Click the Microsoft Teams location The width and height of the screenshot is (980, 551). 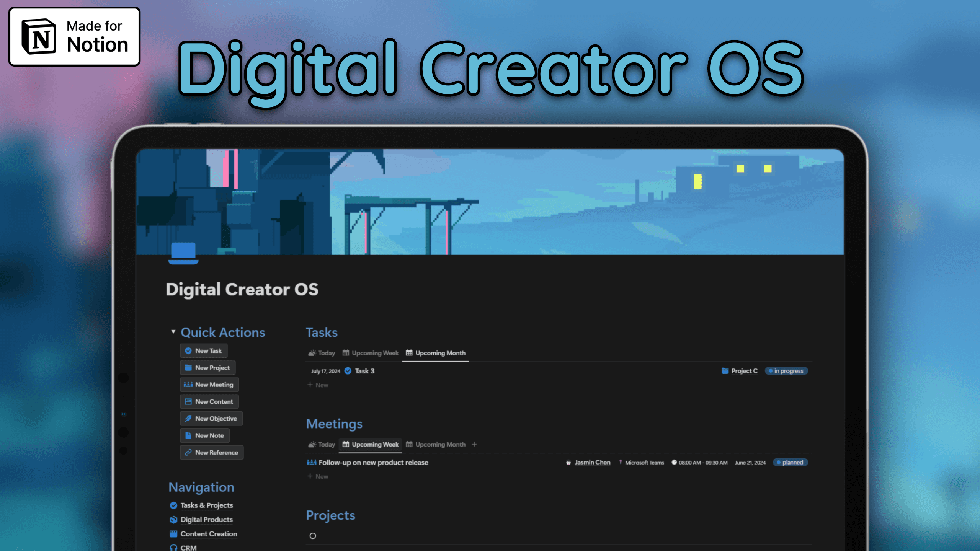click(x=644, y=463)
